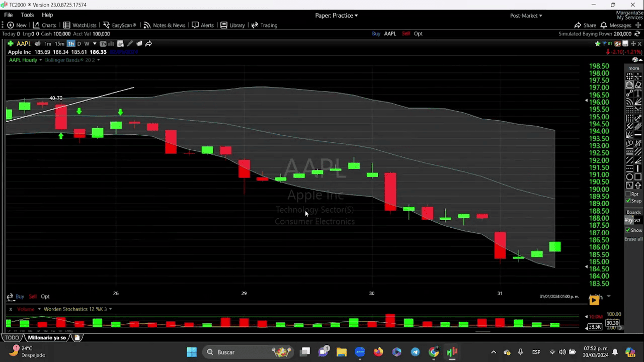Select the pencil draw icon in chart toolbar
The width and height of the screenshot is (644, 362).
[130, 44]
